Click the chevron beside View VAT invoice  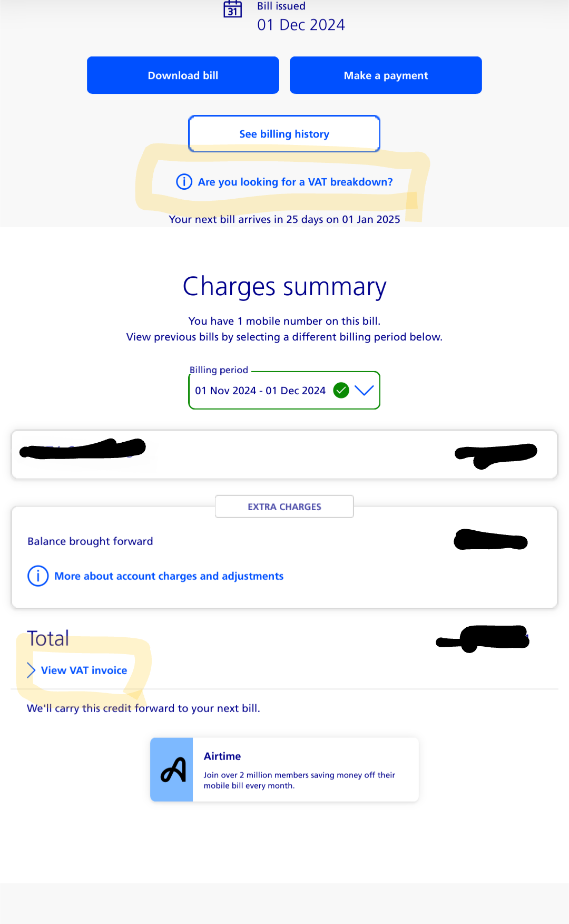click(x=30, y=670)
